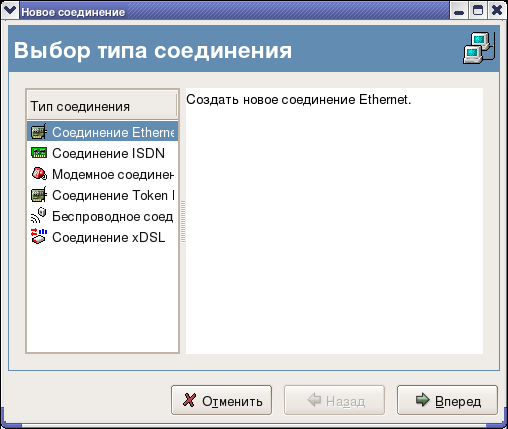The image size is (508, 429).
Task: Select Соединение Ethernet in the list
Action: tap(102, 132)
